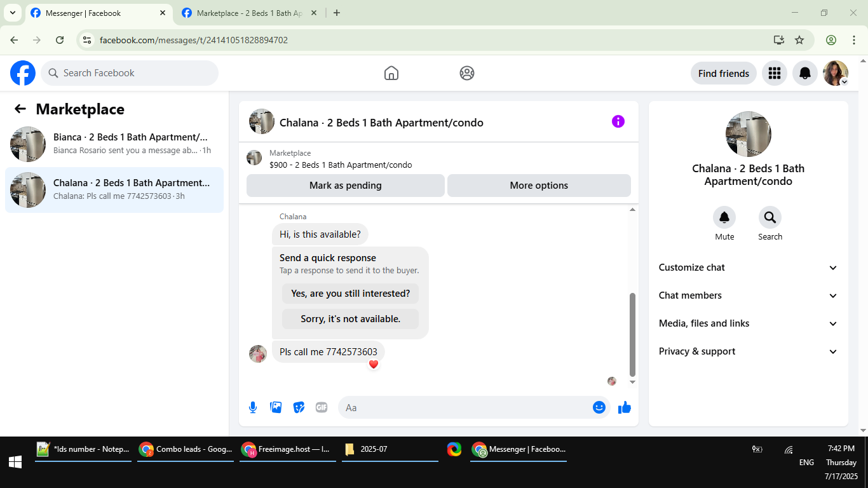The image size is (868, 488).
Task: Open Chrome menu three dots
Action: tap(854, 40)
